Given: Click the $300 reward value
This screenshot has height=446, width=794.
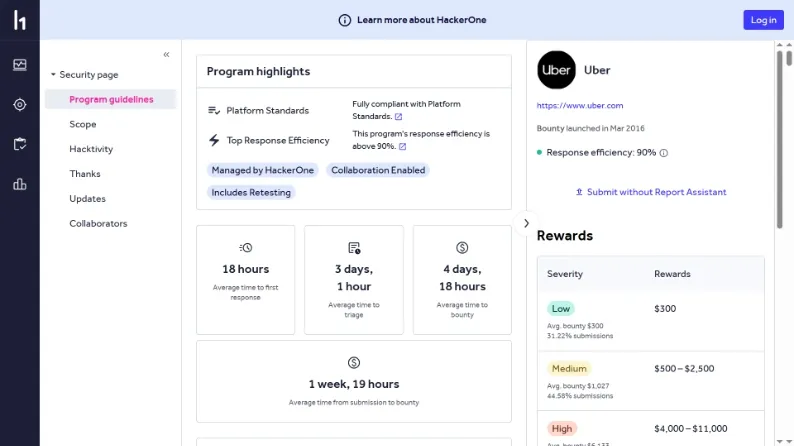Looking at the screenshot, I should click(665, 308).
